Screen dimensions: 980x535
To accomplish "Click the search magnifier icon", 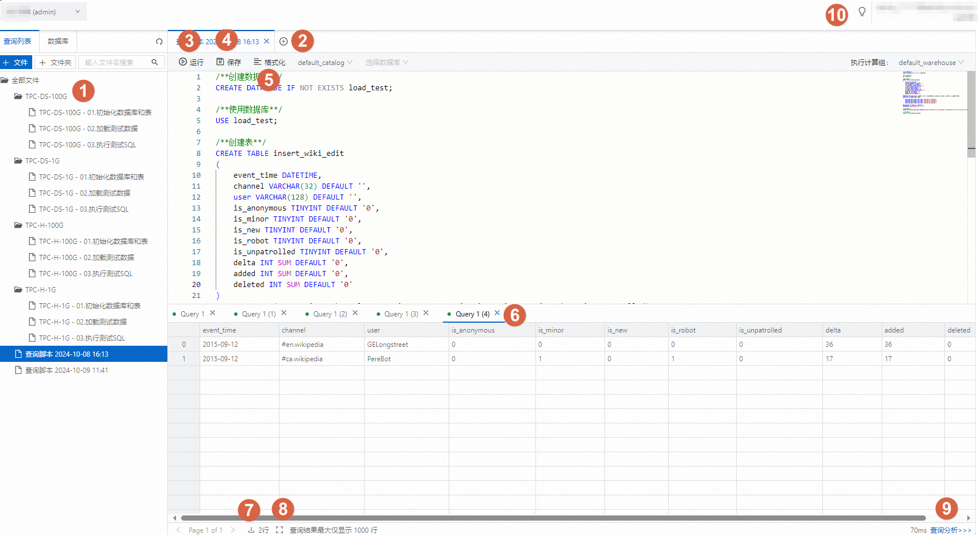I will pyautogui.click(x=155, y=62).
